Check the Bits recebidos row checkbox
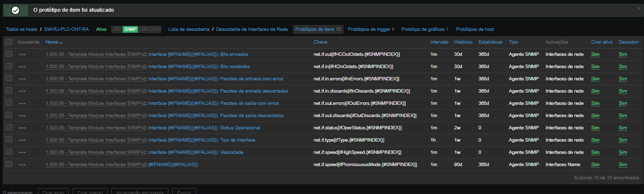The width and height of the screenshot is (644, 194). tap(9, 66)
